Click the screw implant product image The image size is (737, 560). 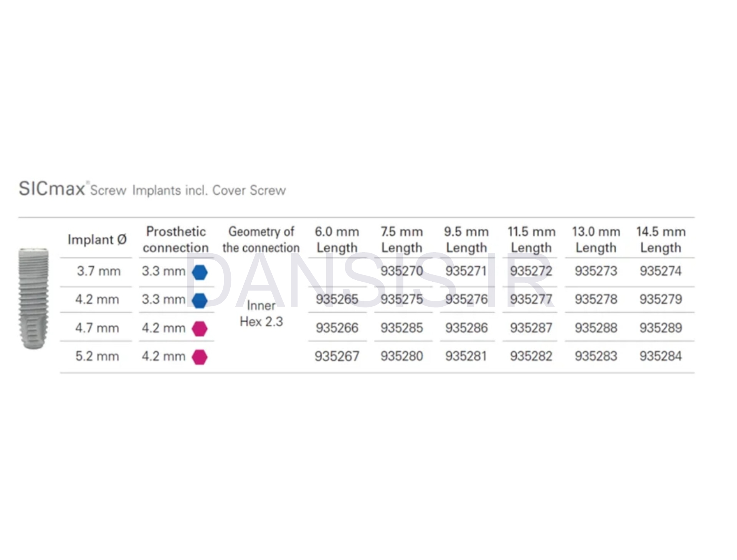click(34, 299)
